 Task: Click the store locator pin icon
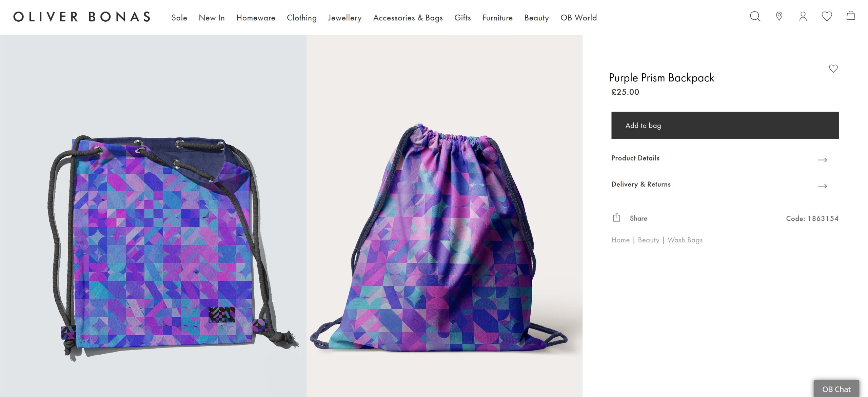[779, 16]
